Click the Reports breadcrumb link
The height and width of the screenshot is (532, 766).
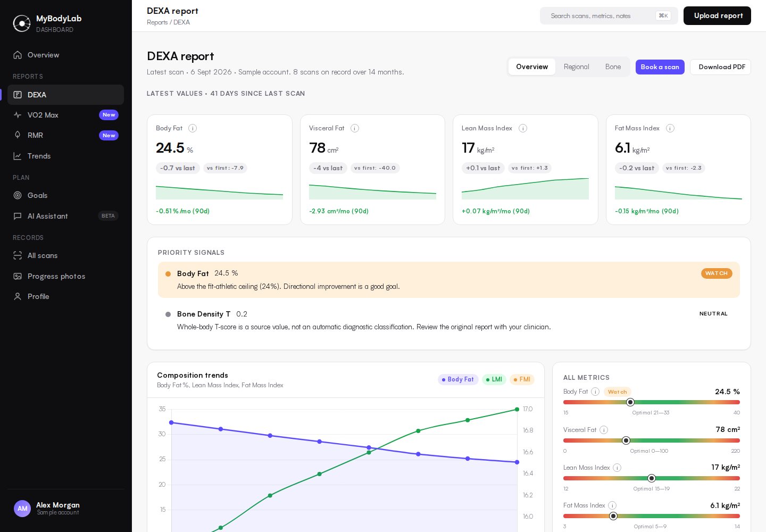click(x=157, y=22)
